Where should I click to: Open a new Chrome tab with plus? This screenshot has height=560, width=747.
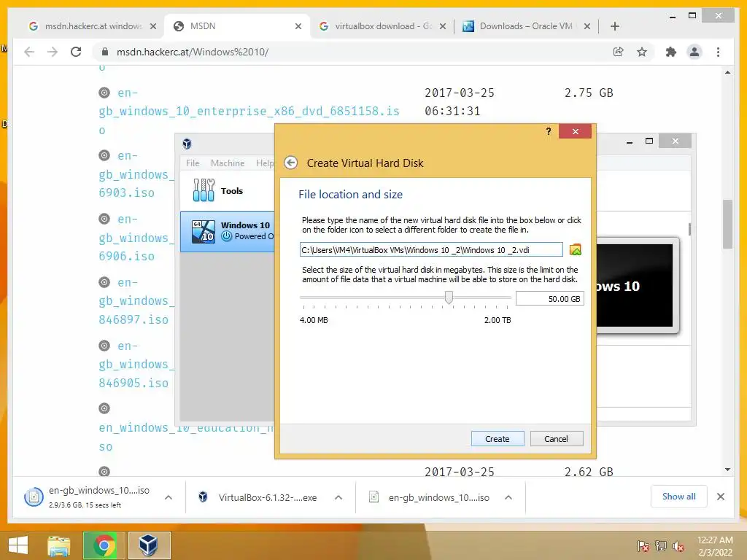(x=614, y=26)
